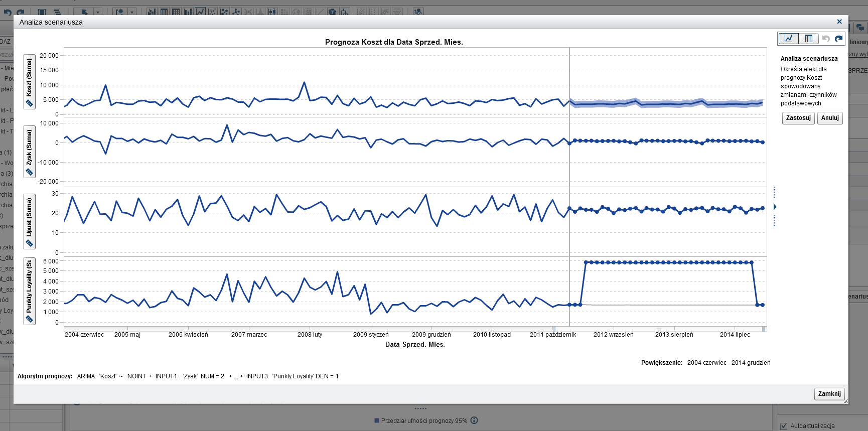This screenshot has width=868, height=431.
Task: Click the '2004 czerwiec' axis label
Action: [84, 335]
